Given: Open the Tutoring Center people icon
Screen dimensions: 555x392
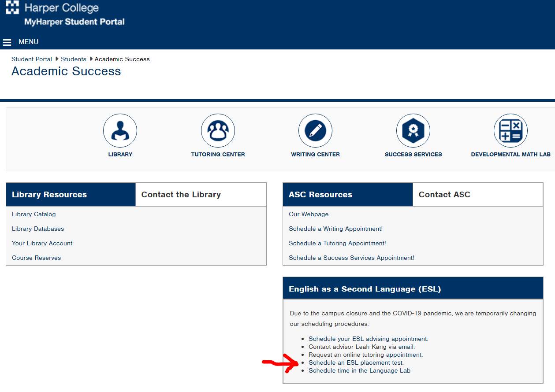Looking at the screenshot, I should (x=218, y=131).
